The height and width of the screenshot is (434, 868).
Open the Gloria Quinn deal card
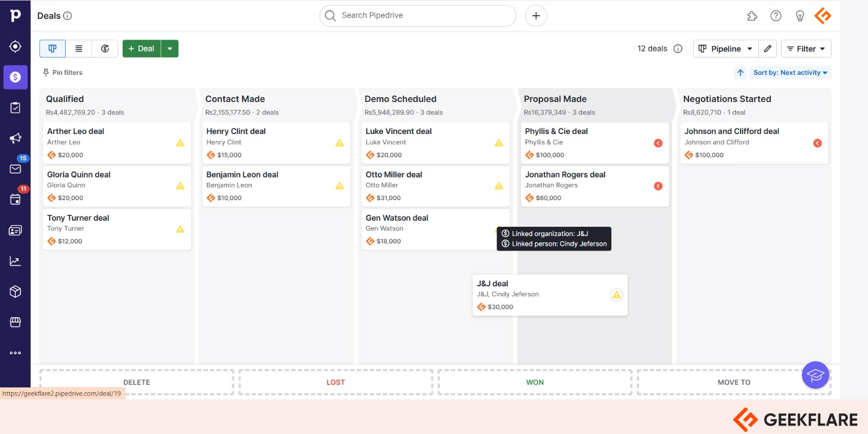[117, 186]
